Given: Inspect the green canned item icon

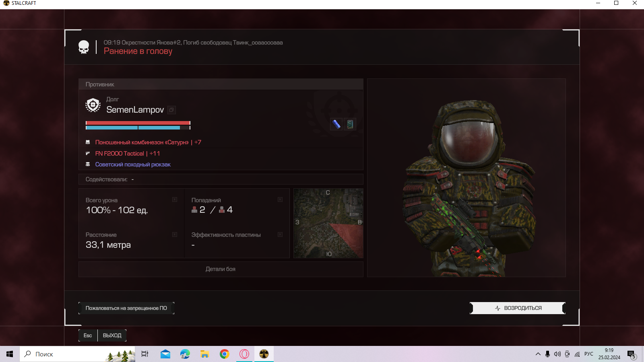Looking at the screenshot, I should tap(350, 124).
